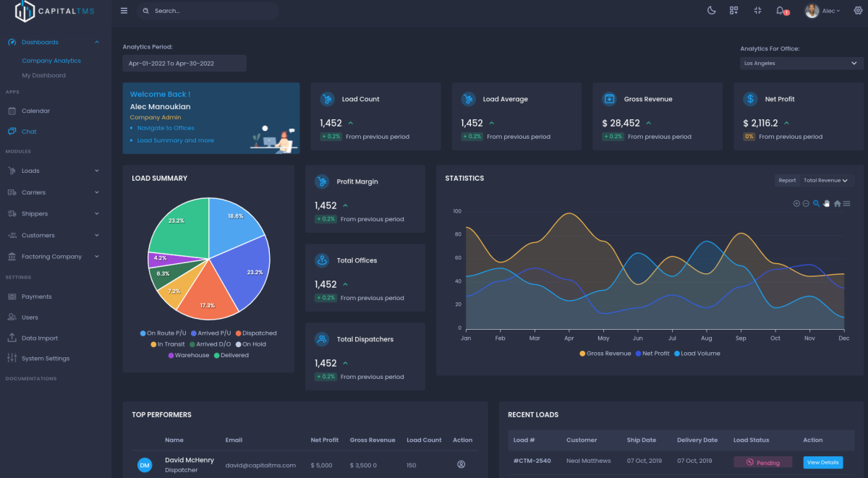Follow the Navigate to Offices link
868x478 pixels.
pyautogui.click(x=166, y=128)
